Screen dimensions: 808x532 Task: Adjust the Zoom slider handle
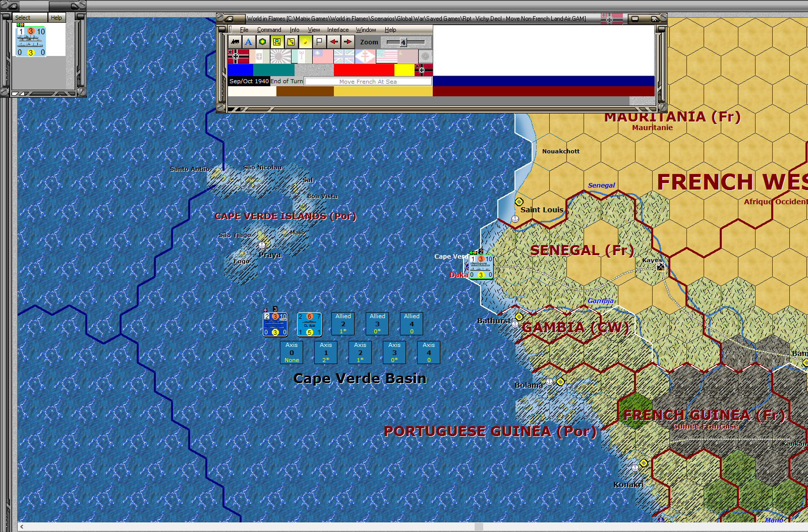403,42
